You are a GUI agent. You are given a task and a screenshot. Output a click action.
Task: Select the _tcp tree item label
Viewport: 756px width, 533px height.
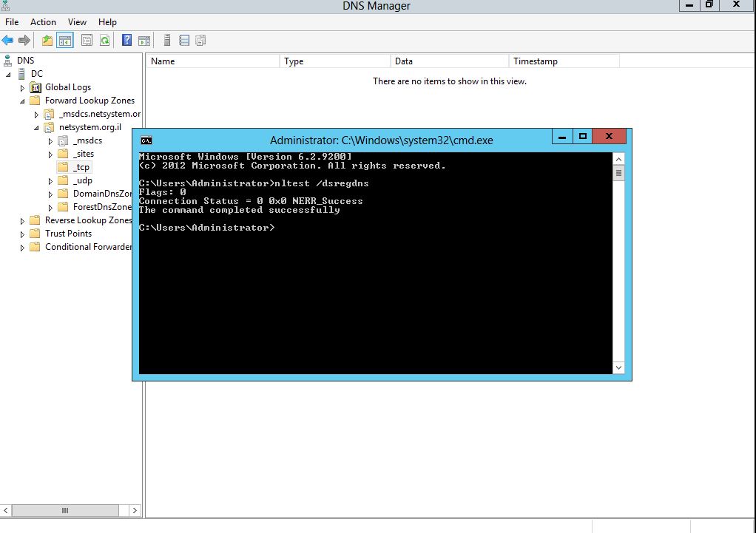coord(81,167)
